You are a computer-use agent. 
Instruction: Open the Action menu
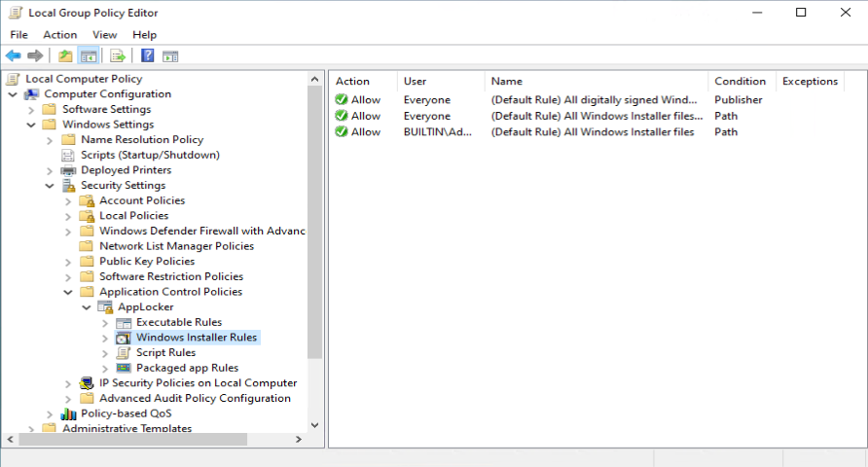coord(59,35)
